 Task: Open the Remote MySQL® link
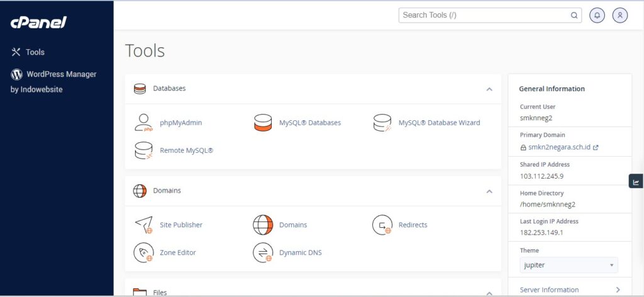(x=186, y=151)
